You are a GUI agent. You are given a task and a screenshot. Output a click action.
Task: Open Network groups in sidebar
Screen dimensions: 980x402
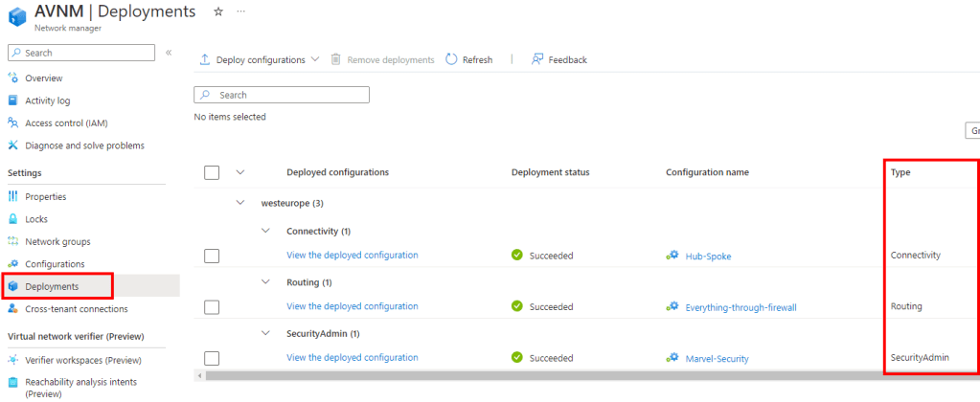57,241
